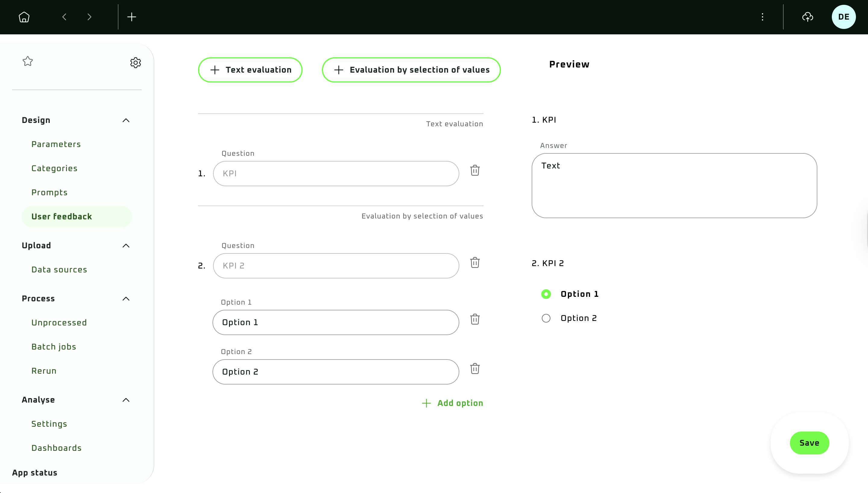Open the Prompts menu item
The image size is (868, 493).
(49, 192)
